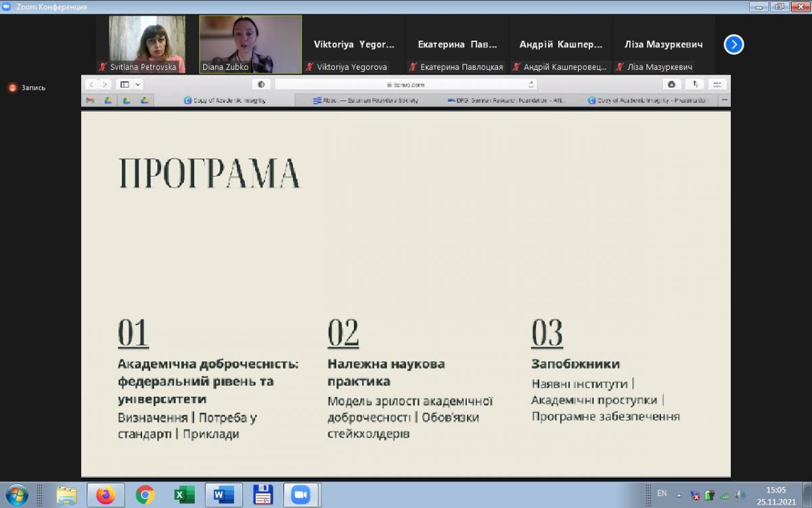Select Diana Zubko's video thumbnail
Screen dimensions: 812x508
click(250, 44)
